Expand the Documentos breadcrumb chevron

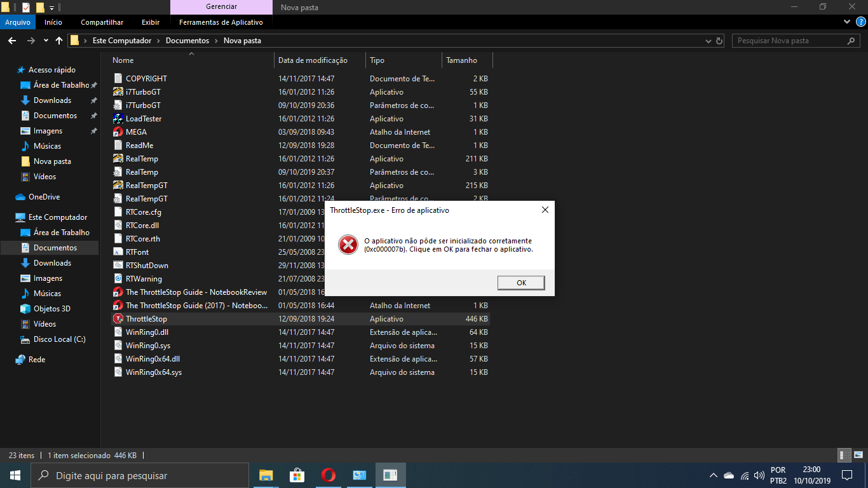pos(215,40)
